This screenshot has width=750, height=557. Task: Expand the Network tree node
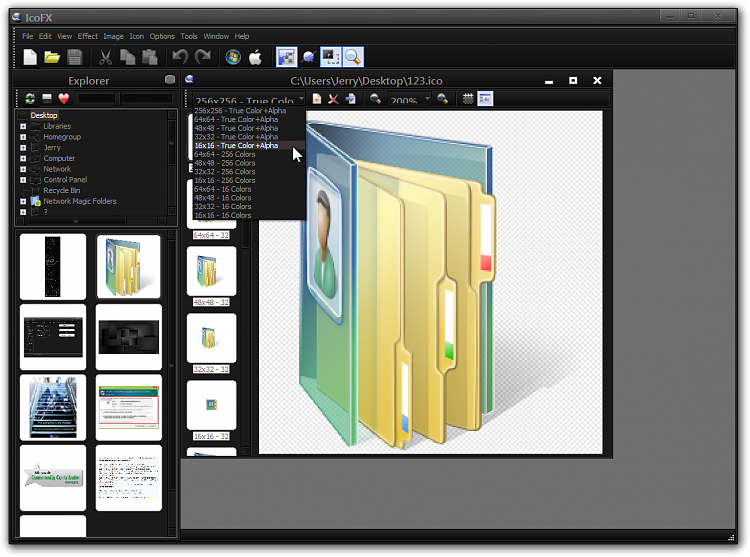click(x=23, y=169)
